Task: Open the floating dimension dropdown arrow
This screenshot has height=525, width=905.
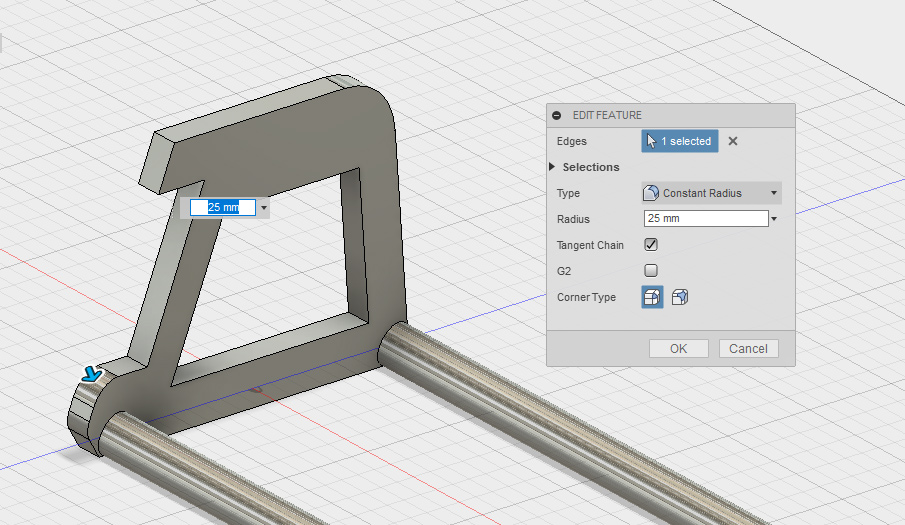Action: click(x=263, y=208)
